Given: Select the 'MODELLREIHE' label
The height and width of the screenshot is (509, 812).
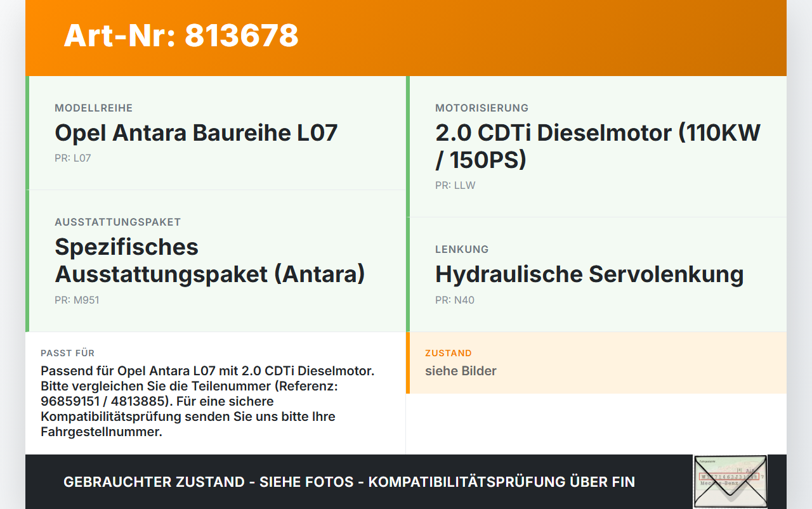Looking at the screenshot, I should 93,108.
